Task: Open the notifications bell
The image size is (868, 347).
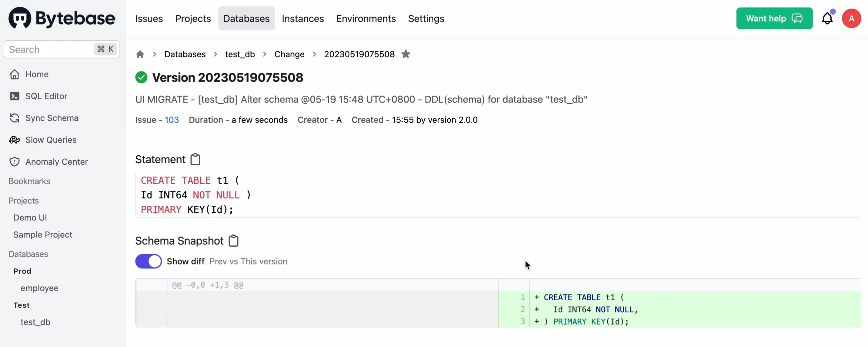Action: click(827, 19)
